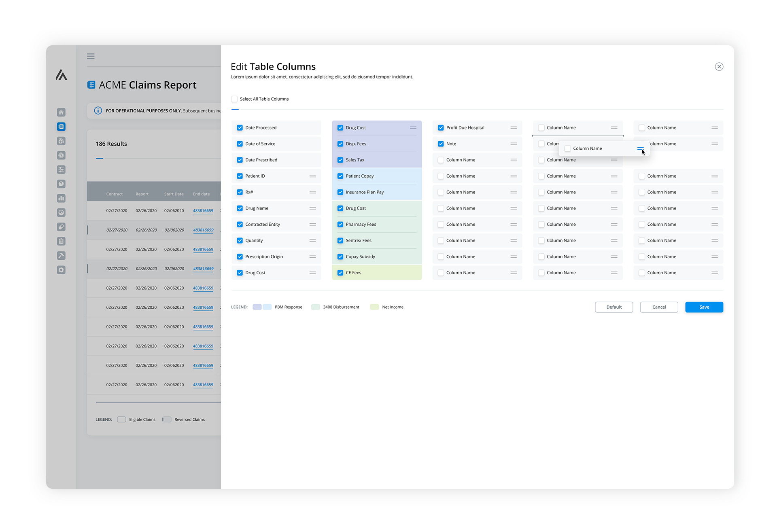Enable the Profit Due Hospital checkbox
Screen dimensions: 777x532
tap(441, 127)
